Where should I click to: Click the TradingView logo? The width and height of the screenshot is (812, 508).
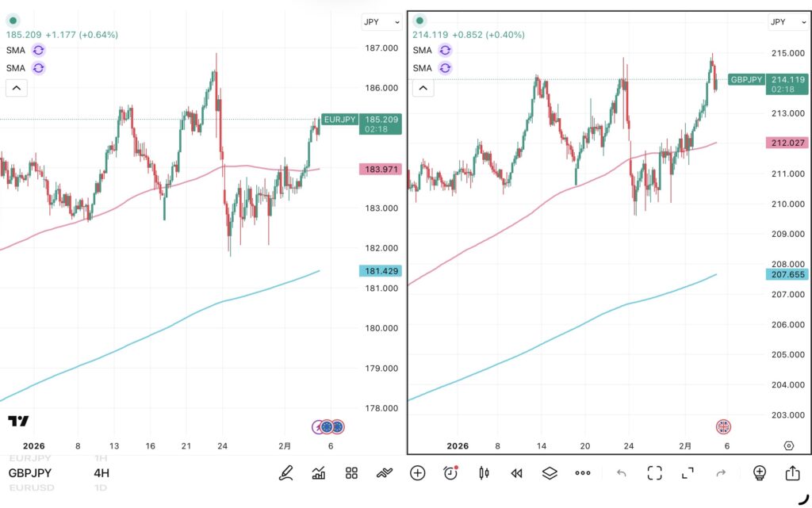[x=18, y=421]
